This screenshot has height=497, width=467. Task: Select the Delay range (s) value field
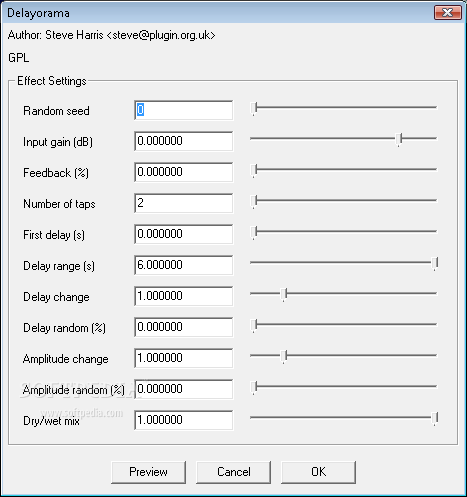tap(184, 265)
